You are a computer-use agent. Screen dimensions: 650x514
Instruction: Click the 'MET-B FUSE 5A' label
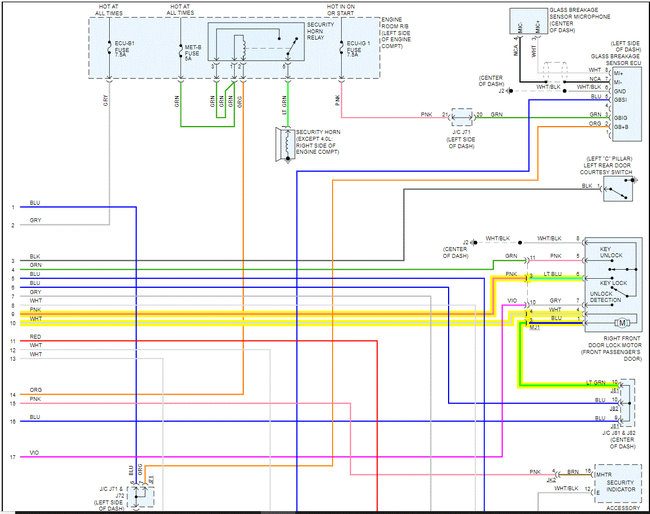pyautogui.click(x=192, y=53)
